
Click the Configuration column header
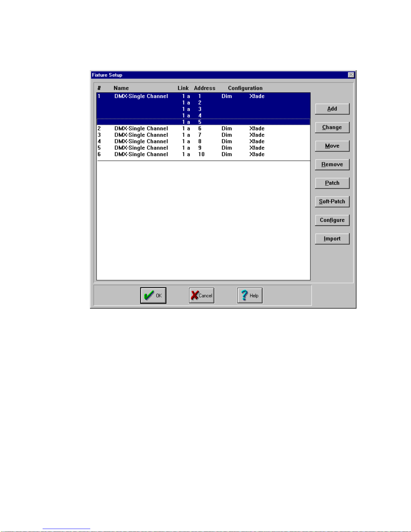[x=245, y=88]
